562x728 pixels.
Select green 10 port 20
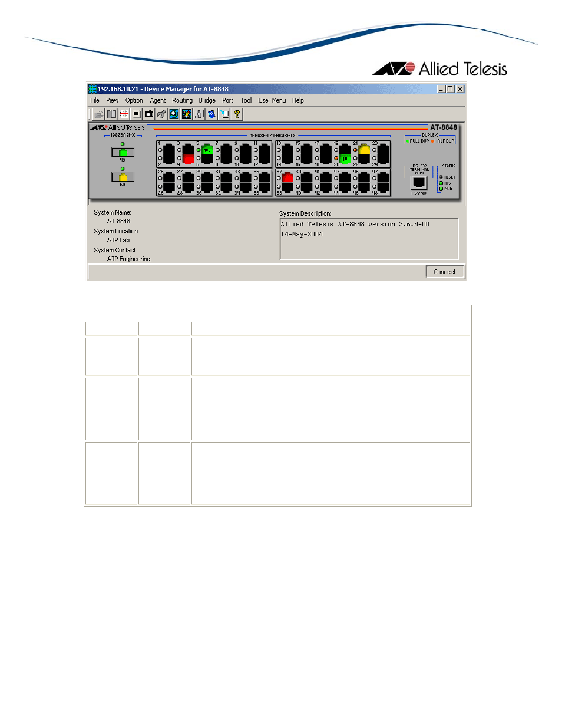(x=345, y=159)
